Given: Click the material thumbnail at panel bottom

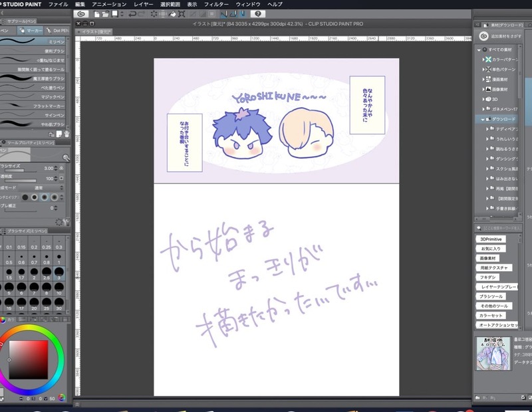Looking at the screenshot, I should pos(493,354).
